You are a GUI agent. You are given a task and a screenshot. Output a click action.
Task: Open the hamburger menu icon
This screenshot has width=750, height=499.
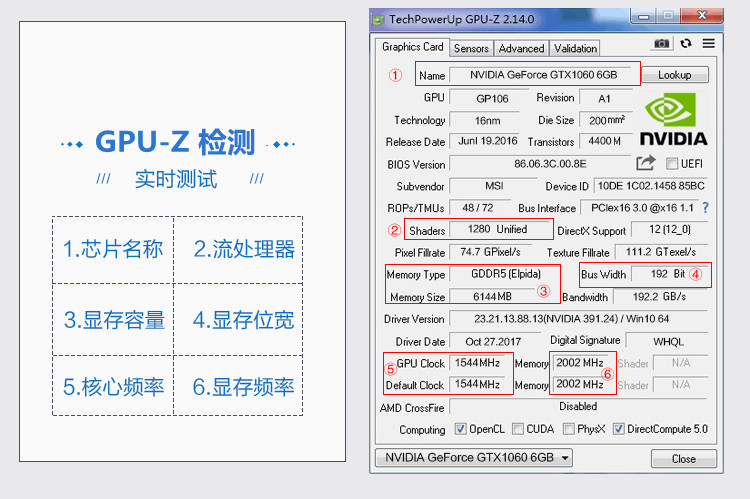point(708,44)
